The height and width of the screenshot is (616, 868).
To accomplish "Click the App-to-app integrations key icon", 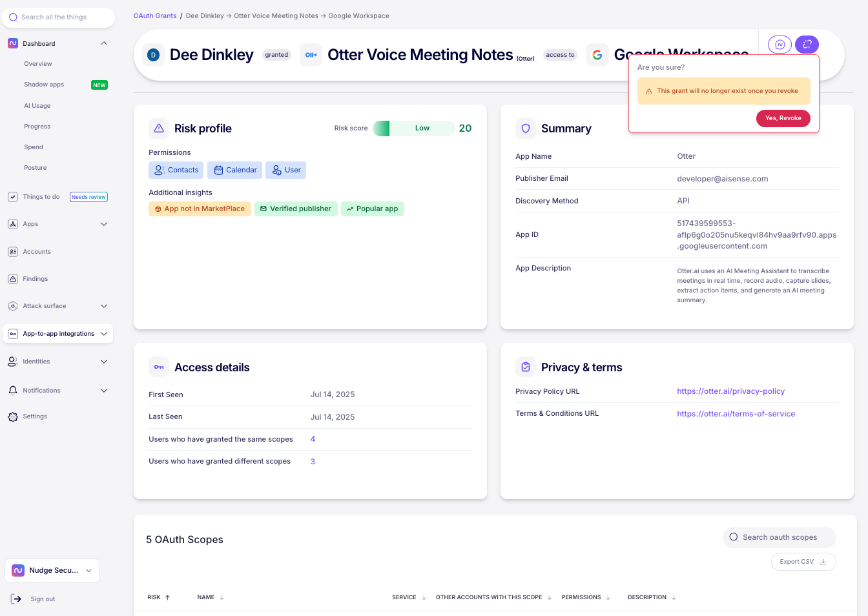I will click(x=13, y=334).
